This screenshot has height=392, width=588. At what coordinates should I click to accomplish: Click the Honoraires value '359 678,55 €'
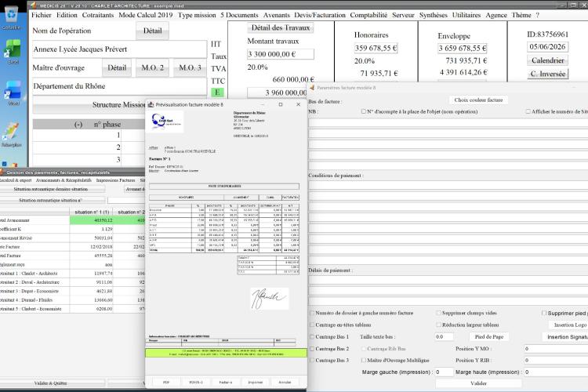tap(376, 49)
